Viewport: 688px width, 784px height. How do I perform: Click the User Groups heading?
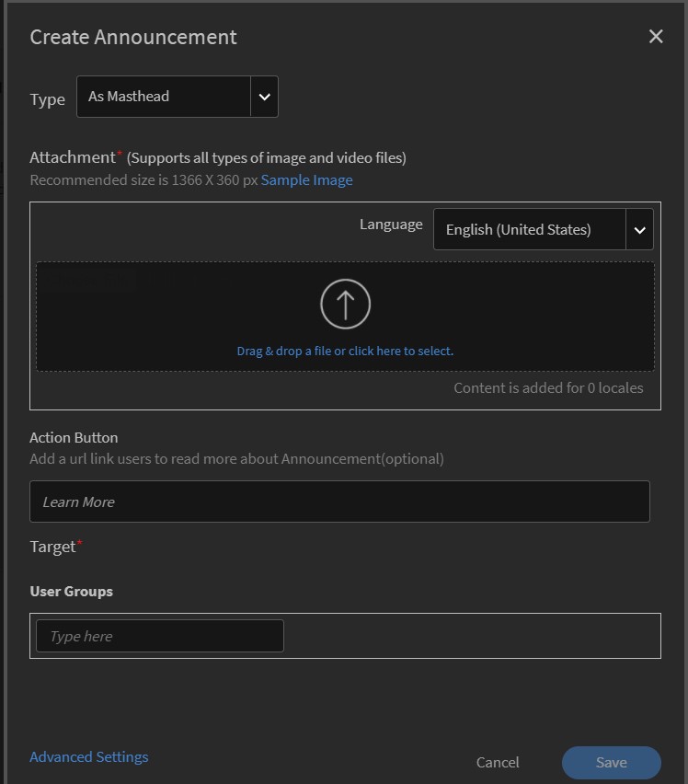[71, 592]
